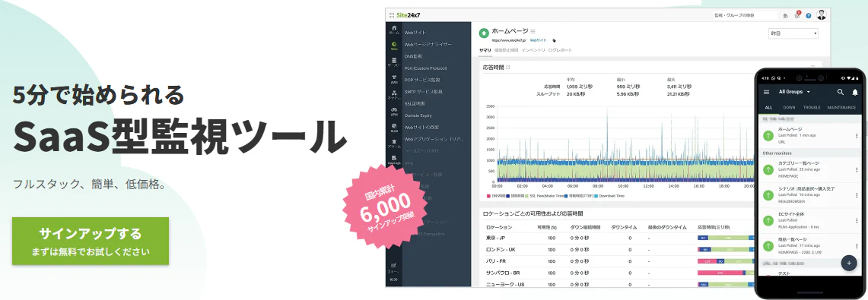Open three-dot menu for ECサイト全体 monitor

pos(857,220)
